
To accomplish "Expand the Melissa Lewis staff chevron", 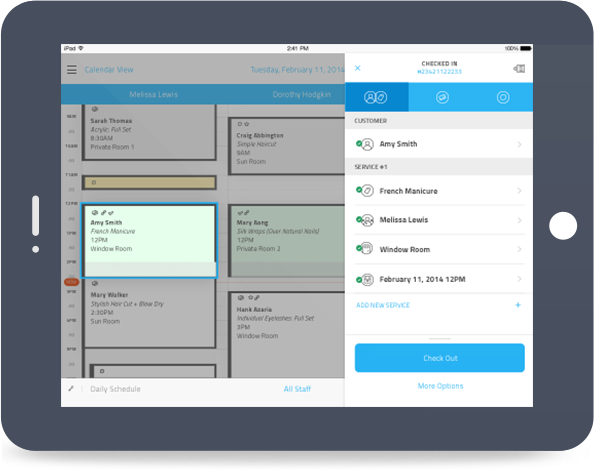I will point(519,220).
